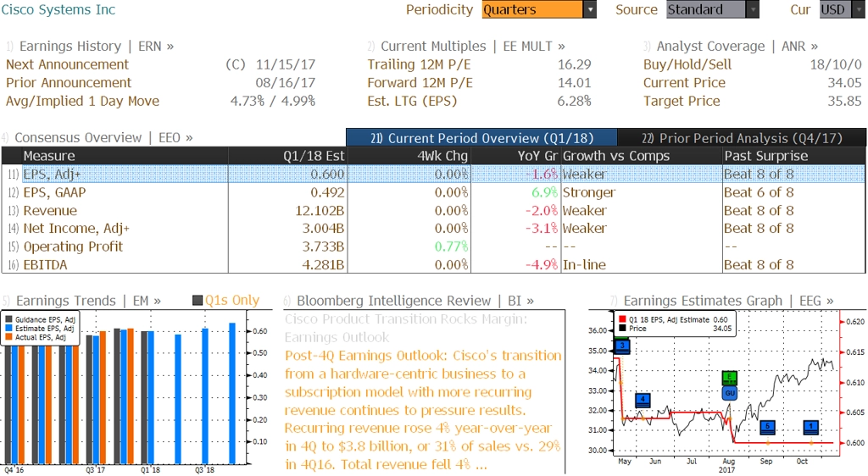Click blue Estimate EPS legend swatch
This screenshot has width=868, height=476.
[x=8, y=329]
